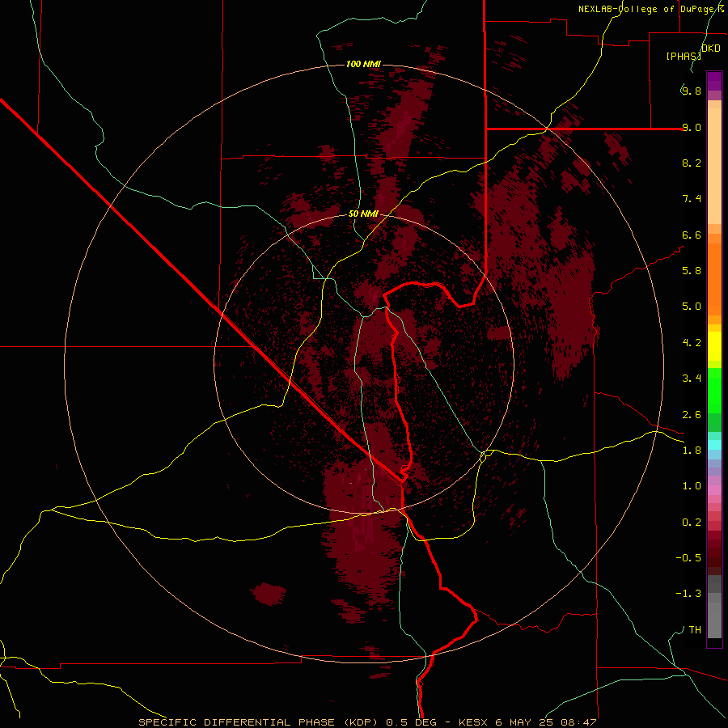Click the KDP product label at top right
This screenshot has height=728, width=728.
[x=711, y=48]
